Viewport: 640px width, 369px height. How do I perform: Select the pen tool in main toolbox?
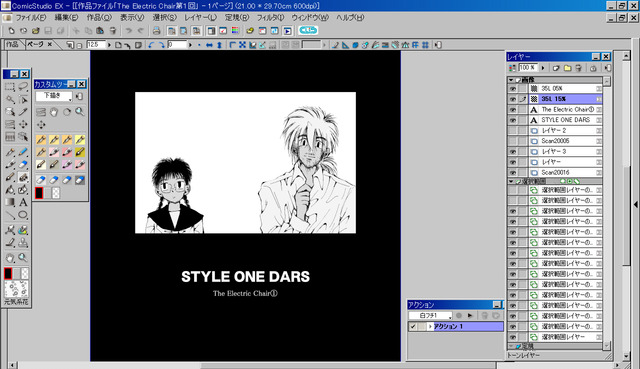click(x=10, y=152)
